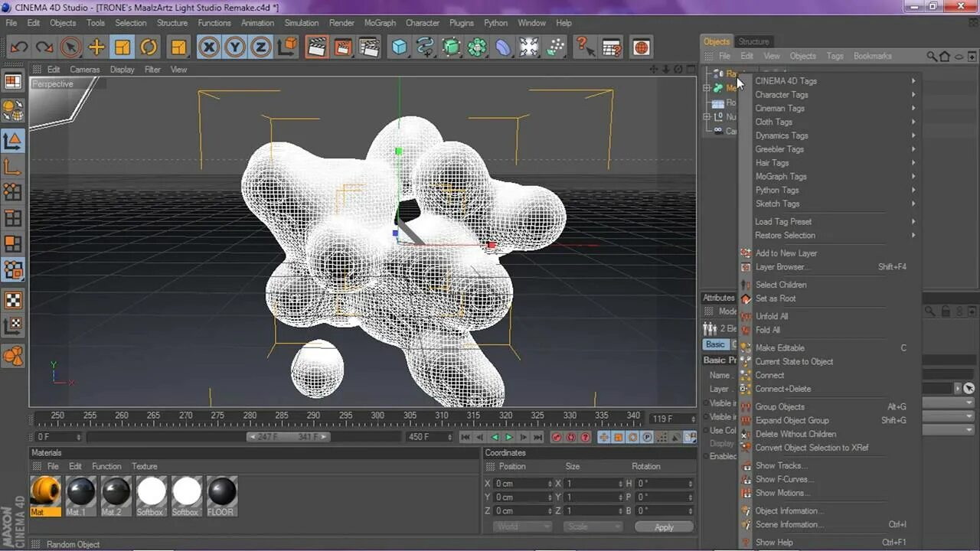Select the Move tool cross icon

point(96,47)
